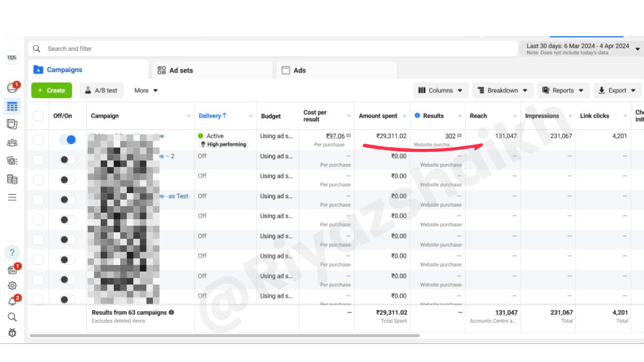The image size is (644, 362).
Task: Open the Breakdown dropdown
Action: pos(502,90)
